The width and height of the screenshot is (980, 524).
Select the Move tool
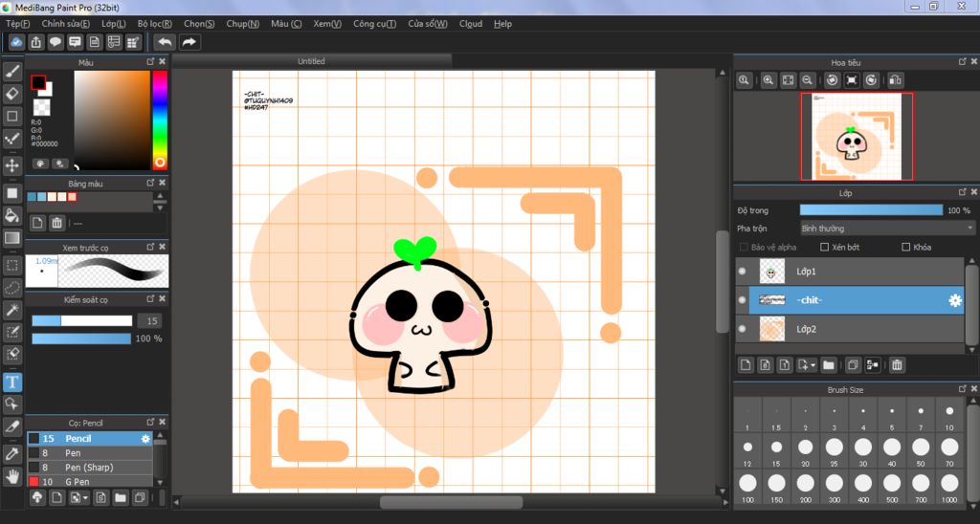pos(11,165)
